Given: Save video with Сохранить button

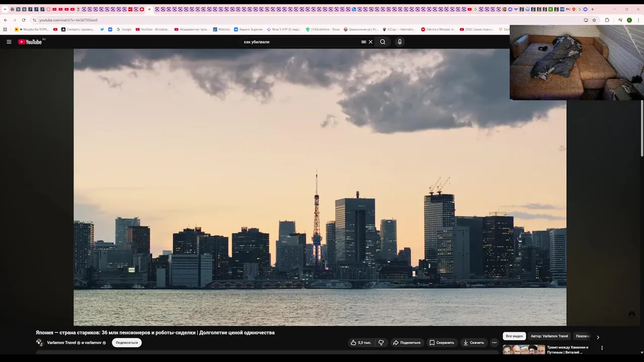Looking at the screenshot, I should (x=442, y=342).
